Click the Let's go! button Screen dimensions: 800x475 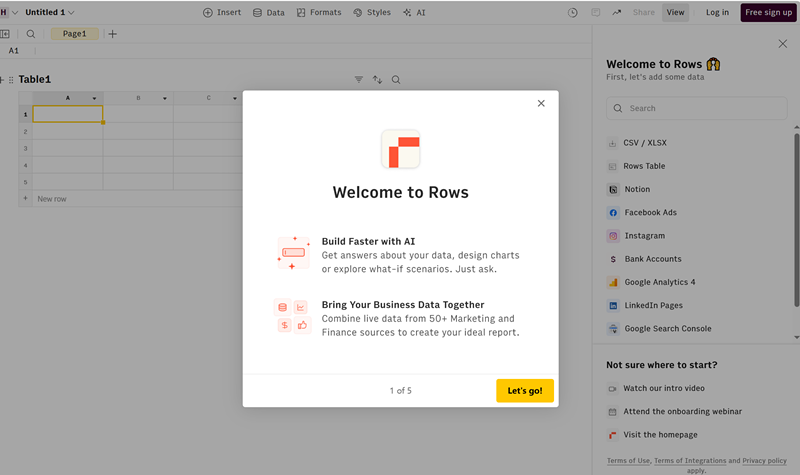524,391
